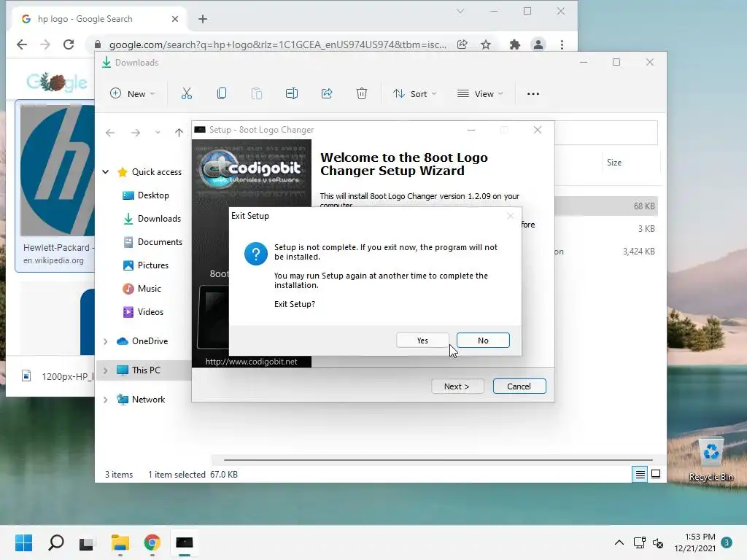Select Network in sidebar
This screenshot has height=560, width=747.
(x=141, y=400)
